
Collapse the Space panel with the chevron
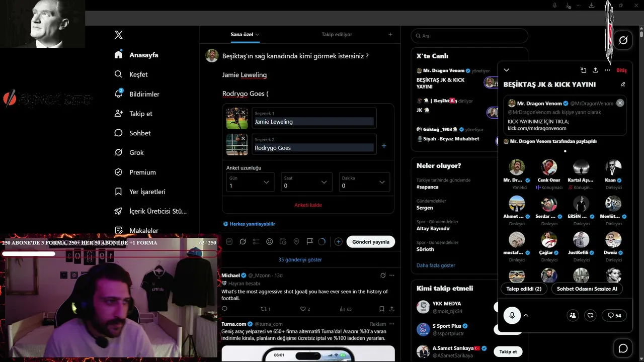[x=507, y=70]
